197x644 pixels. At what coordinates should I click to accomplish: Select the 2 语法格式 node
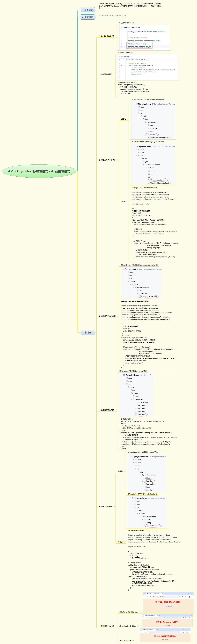[x=87, y=17]
